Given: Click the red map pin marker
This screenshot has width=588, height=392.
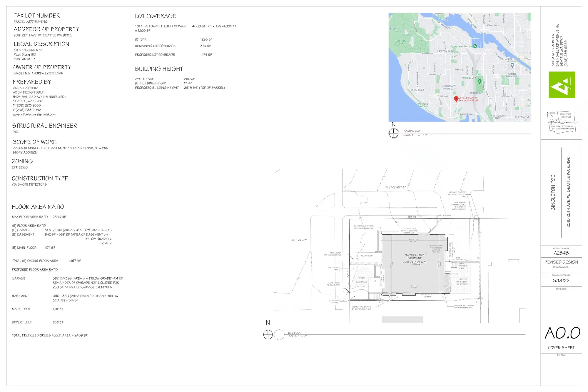Looking at the screenshot, I should coord(456,99).
